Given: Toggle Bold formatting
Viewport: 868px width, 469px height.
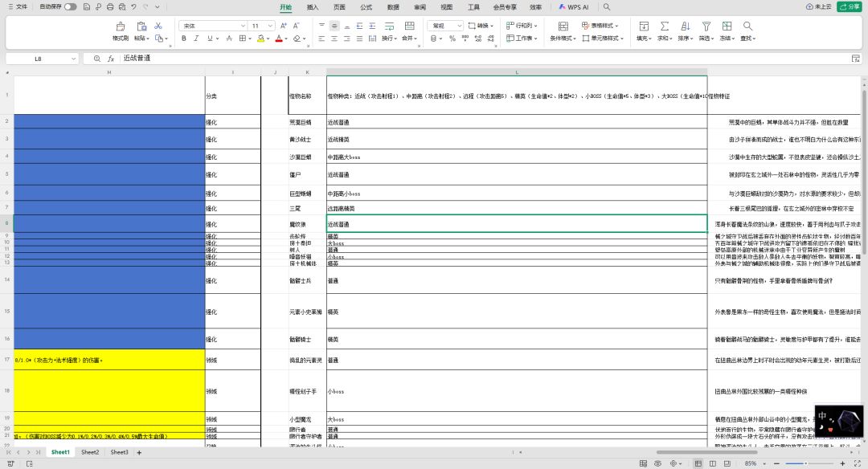Looking at the screenshot, I should point(184,39).
